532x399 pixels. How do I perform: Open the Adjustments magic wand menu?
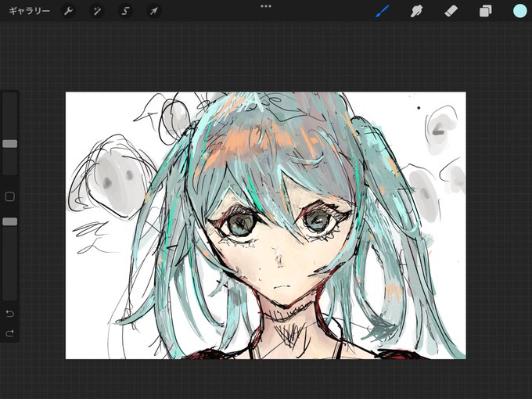click(x=97, y=11)
